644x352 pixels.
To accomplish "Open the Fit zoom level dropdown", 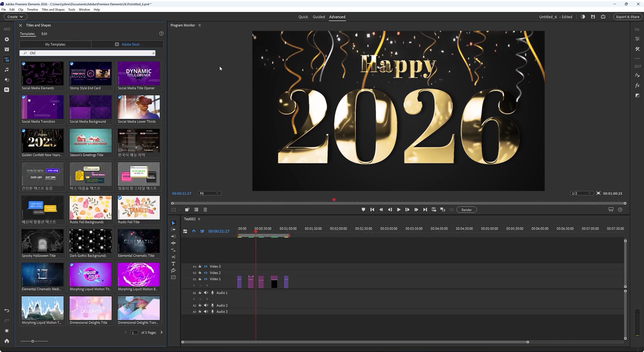I will (x=209, y=193).
